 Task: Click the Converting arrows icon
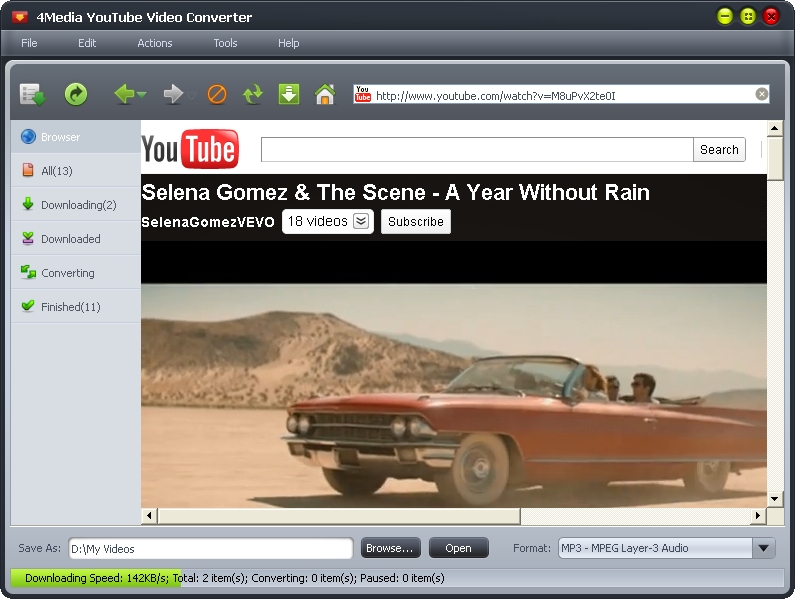point(28,272)
